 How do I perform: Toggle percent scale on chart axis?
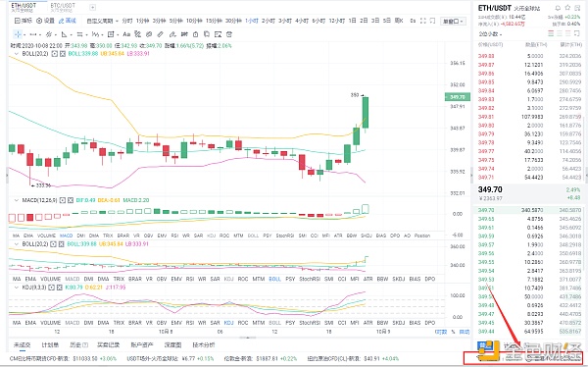(x=453, y=332)
